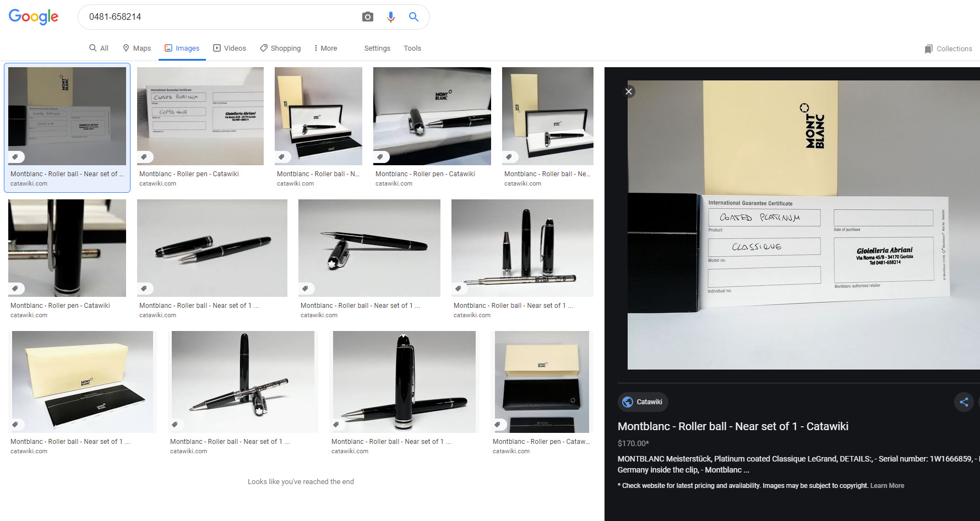Activate voice search microphone icon
This screenshot has height=521, width=980.
point(391,17)
